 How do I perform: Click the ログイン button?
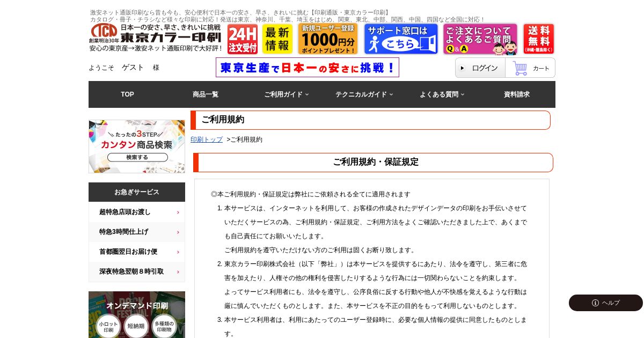[x=480, y=68]
